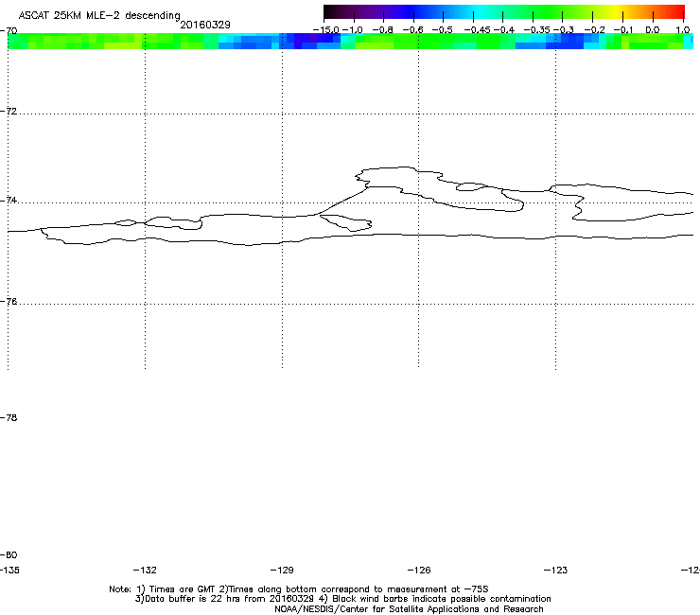The height and width of the screenshot is (615, 700).
Task: Click the -74 latitude axis label
Action: tap(9, 201)
